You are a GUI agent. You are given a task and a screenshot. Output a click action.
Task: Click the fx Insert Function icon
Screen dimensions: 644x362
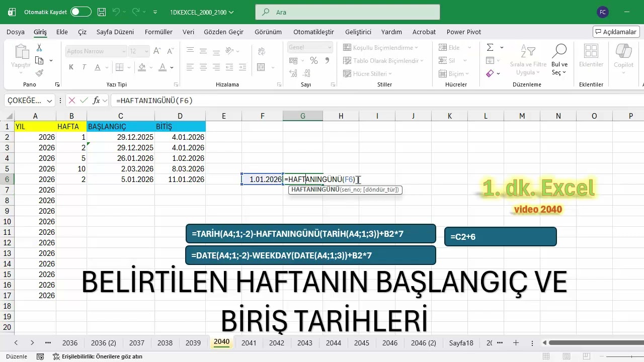(96, 101)
